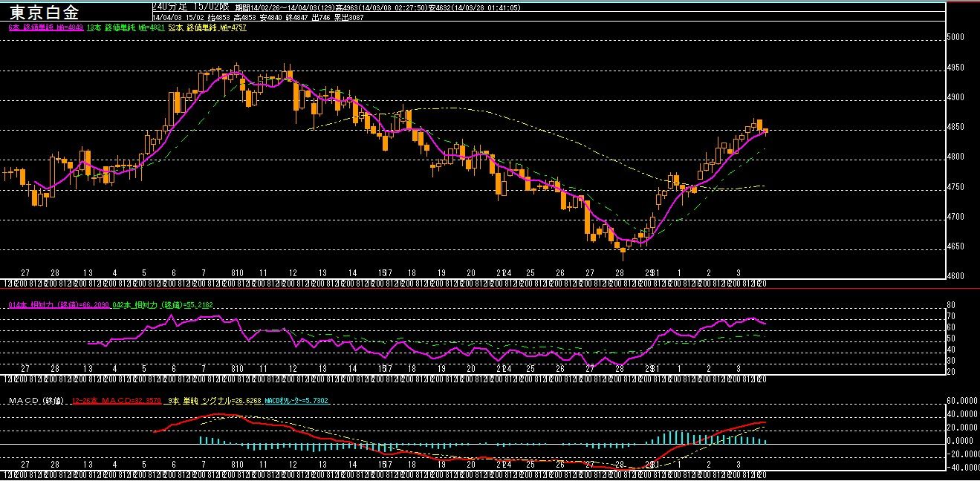Click date label 12 on main chart axis
Viewport: 980px width, 481px height.
(293, 272)
